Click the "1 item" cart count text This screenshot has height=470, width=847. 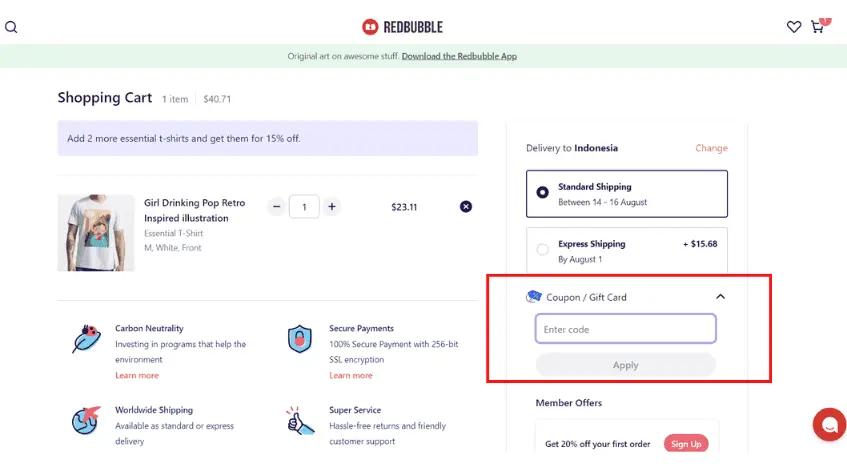[x=175, y=99]
